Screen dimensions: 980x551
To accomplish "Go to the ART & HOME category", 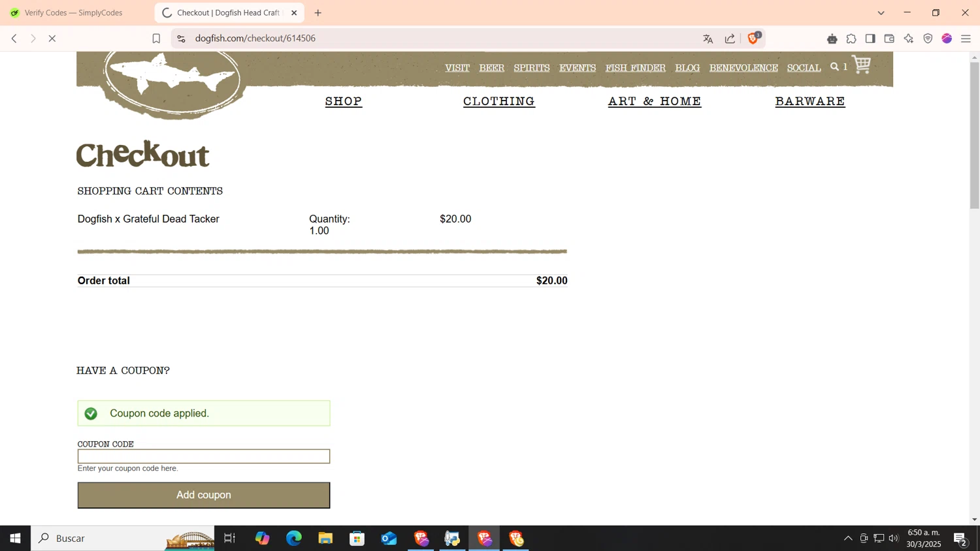I will point(655,101).
